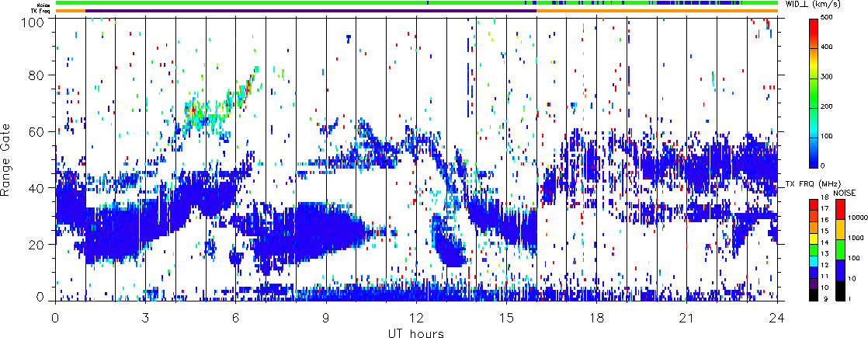This screenshot has height=338, width=868.
Task: Click the WID velocity rainbow color bar
Action: pyautogui.click(x=814, y=93)
